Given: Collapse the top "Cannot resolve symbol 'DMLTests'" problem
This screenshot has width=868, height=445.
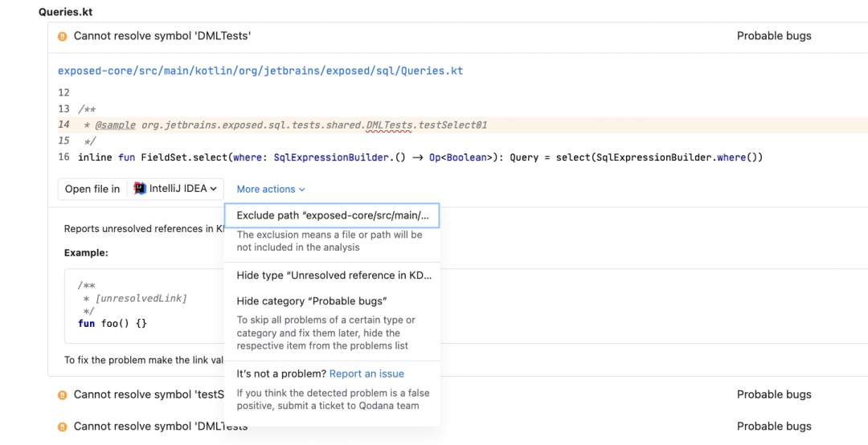Looking at the screenshot, I should point(162,36).
